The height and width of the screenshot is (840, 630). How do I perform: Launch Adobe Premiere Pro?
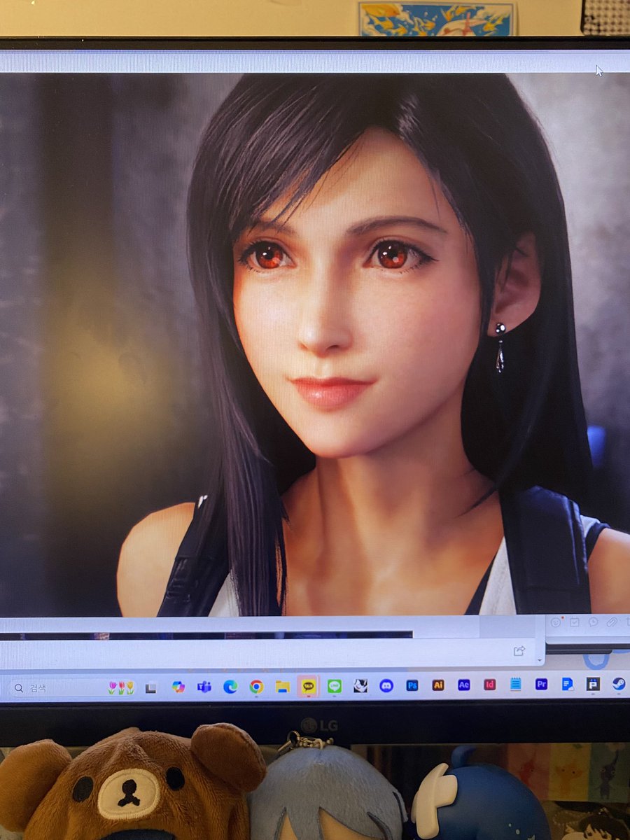pos(541,684)
